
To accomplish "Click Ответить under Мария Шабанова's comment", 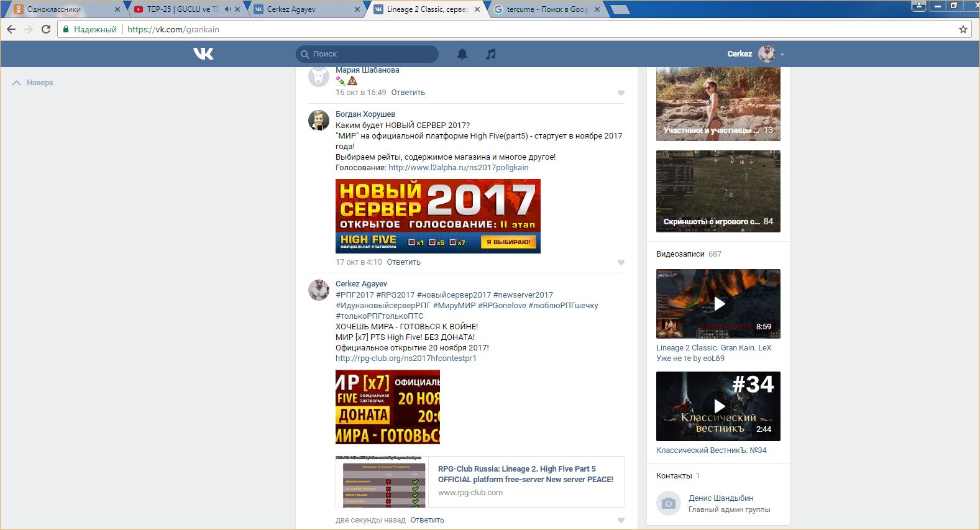I will tap(408, 93).
